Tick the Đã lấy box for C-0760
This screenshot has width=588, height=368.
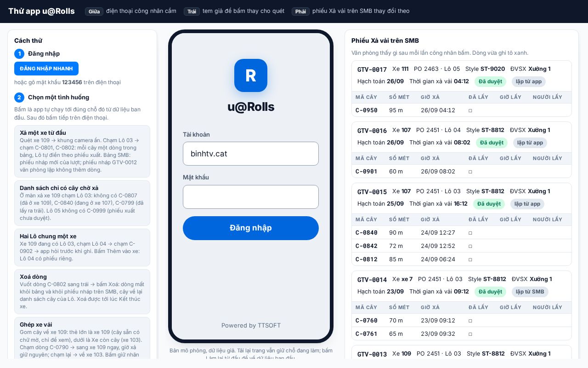(x=470, y=321)
